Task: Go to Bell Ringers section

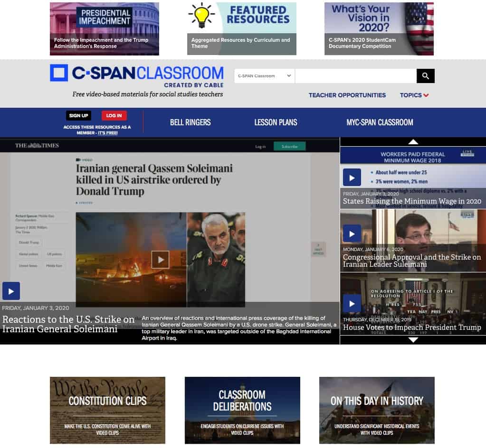Action: click(190, 122)
